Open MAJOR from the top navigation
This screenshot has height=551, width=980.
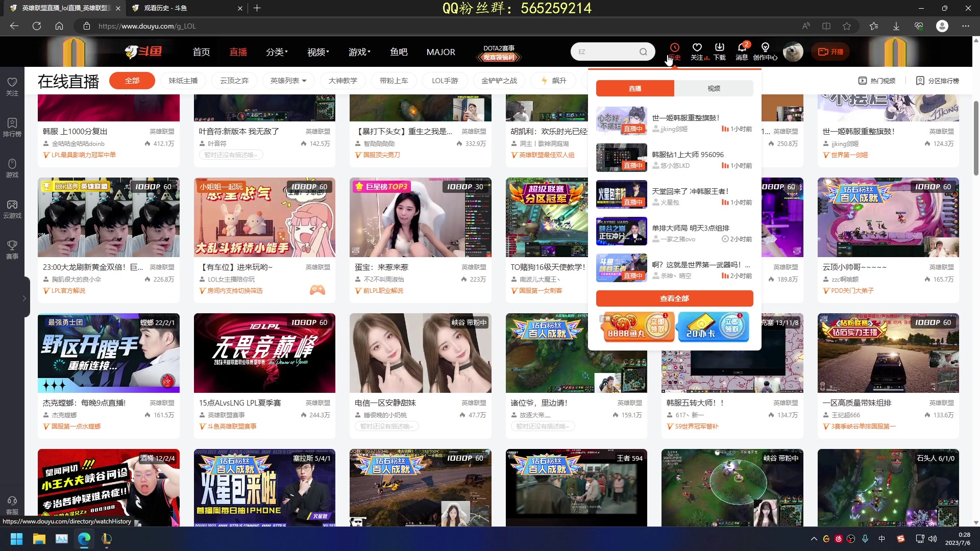[x=440, y=52]
